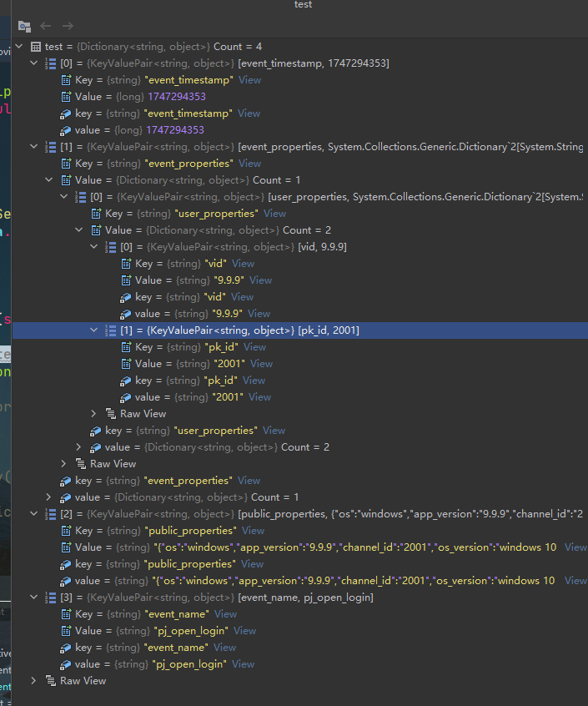Collapse the [3] event_name KeyValuePair node
The height and width of the screenshot is (706, 588).
(x=33, y=597)
